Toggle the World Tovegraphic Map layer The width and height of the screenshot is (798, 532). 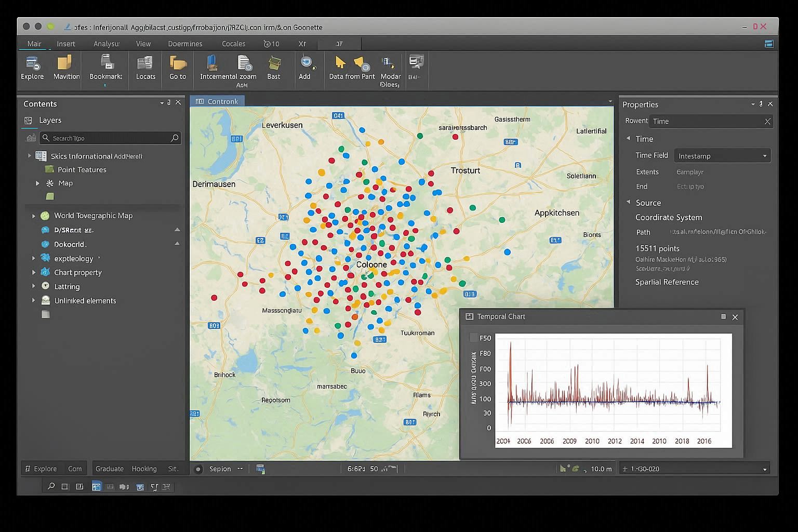tap(44, 216)
